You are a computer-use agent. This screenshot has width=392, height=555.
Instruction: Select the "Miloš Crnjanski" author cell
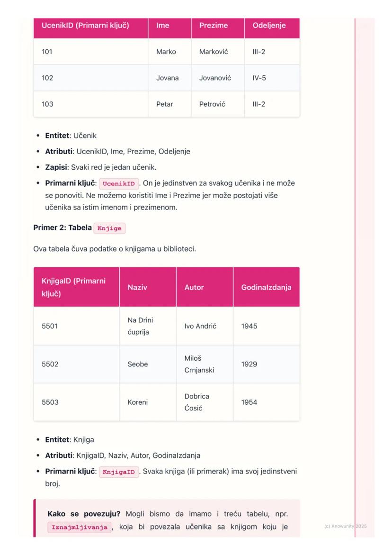click(199, 364)
